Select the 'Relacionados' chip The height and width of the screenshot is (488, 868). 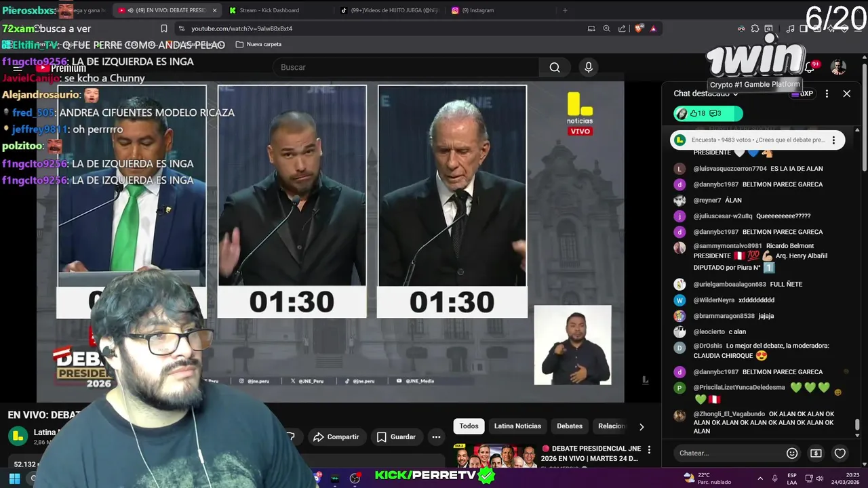coord(611,426)
